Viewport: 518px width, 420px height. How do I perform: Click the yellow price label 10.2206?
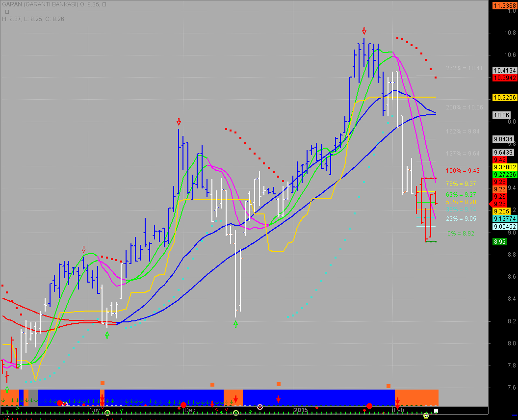point(504,98)
